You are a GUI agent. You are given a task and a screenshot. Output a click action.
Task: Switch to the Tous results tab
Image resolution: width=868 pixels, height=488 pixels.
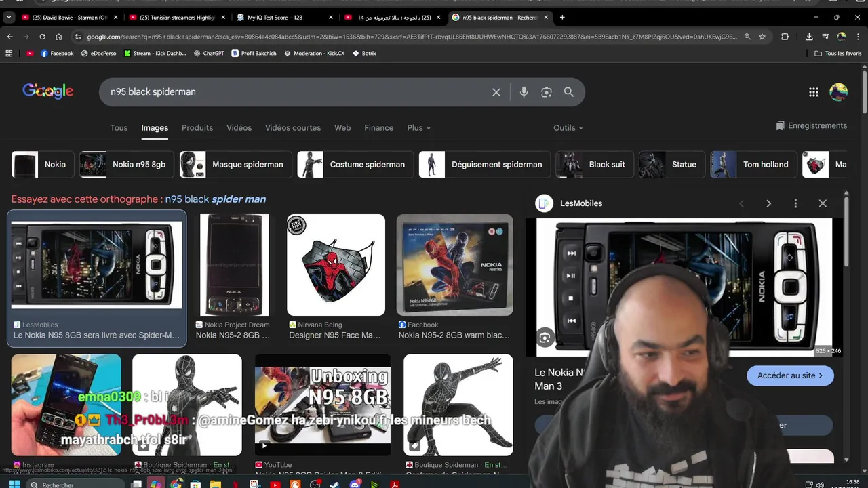tap(119, 127)
